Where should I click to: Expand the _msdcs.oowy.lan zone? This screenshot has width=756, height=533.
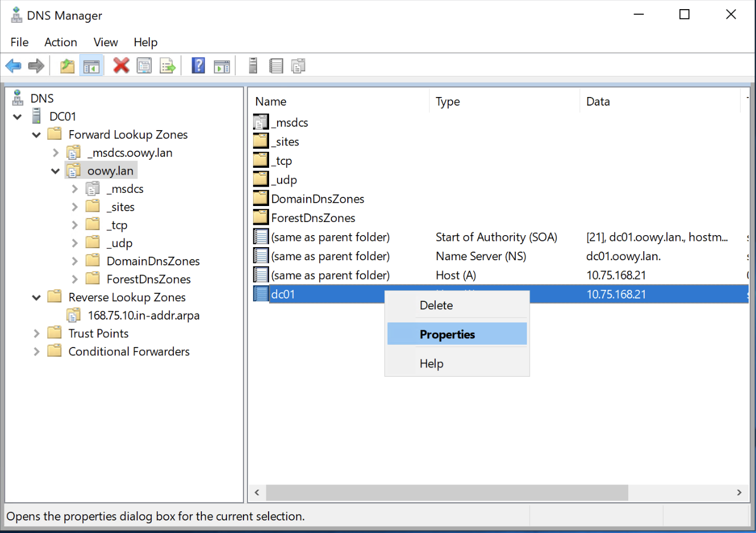click(x=55, y=153)
